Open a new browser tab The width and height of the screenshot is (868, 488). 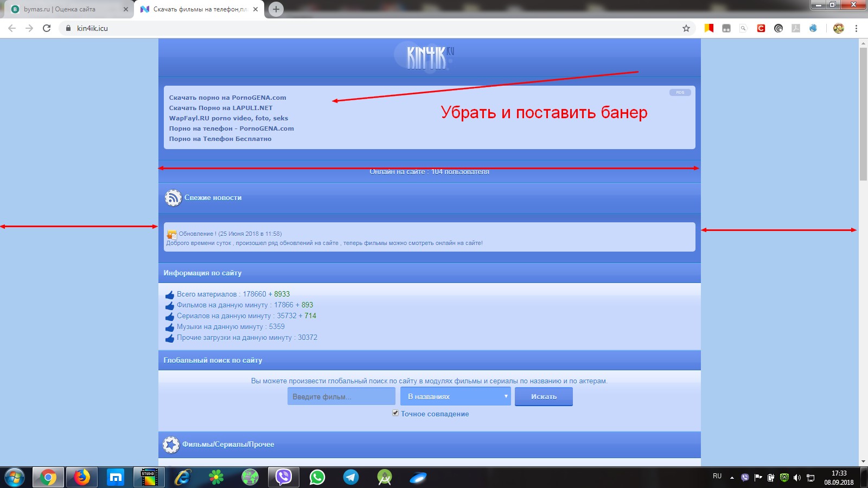[276, 9]
